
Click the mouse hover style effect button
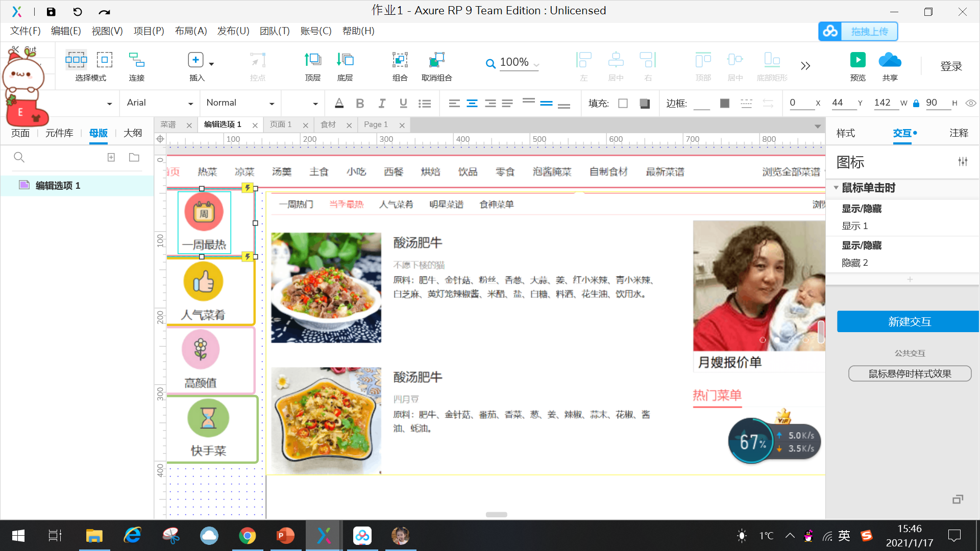click(x=910, y=374)
